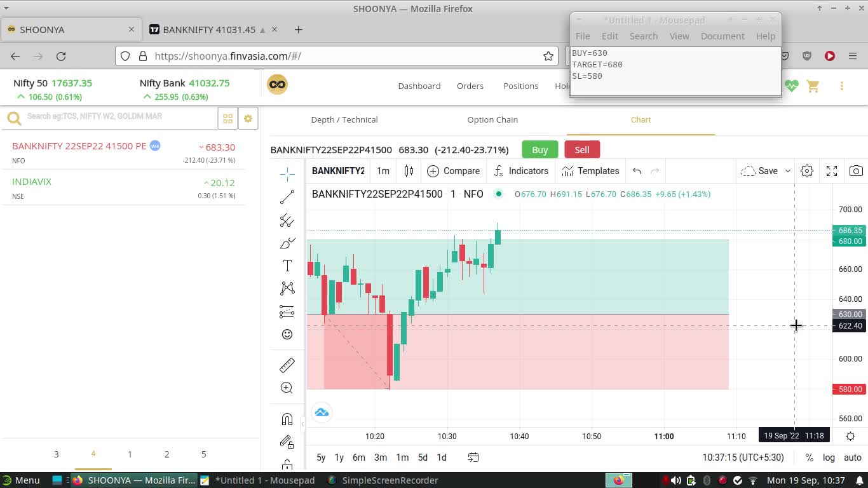This screenshot has height=488, width=868.
Task: Open candlestick chart style selector
Action: point(409,171)
